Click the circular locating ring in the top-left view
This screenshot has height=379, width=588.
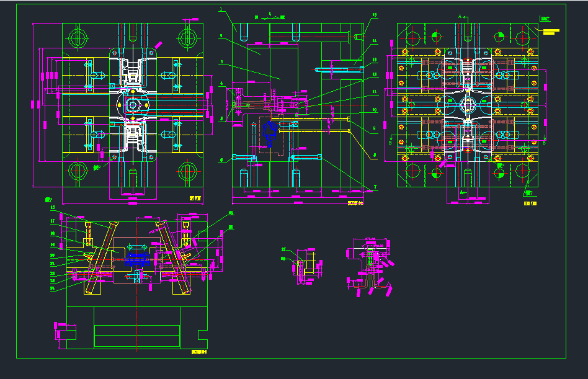(131, 104)
